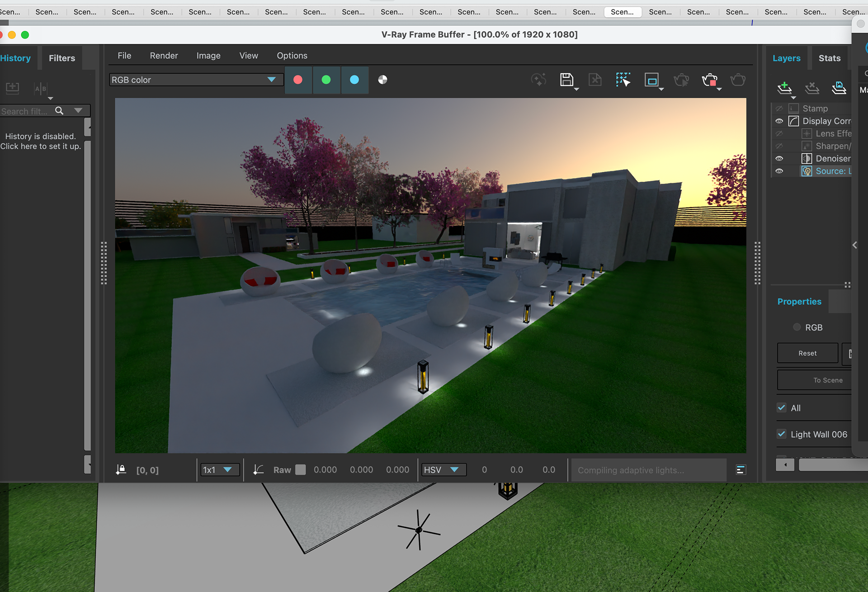Uncheck the Light Wall 006 checkbox
868x592 pixels.
[x=782, y=434]
